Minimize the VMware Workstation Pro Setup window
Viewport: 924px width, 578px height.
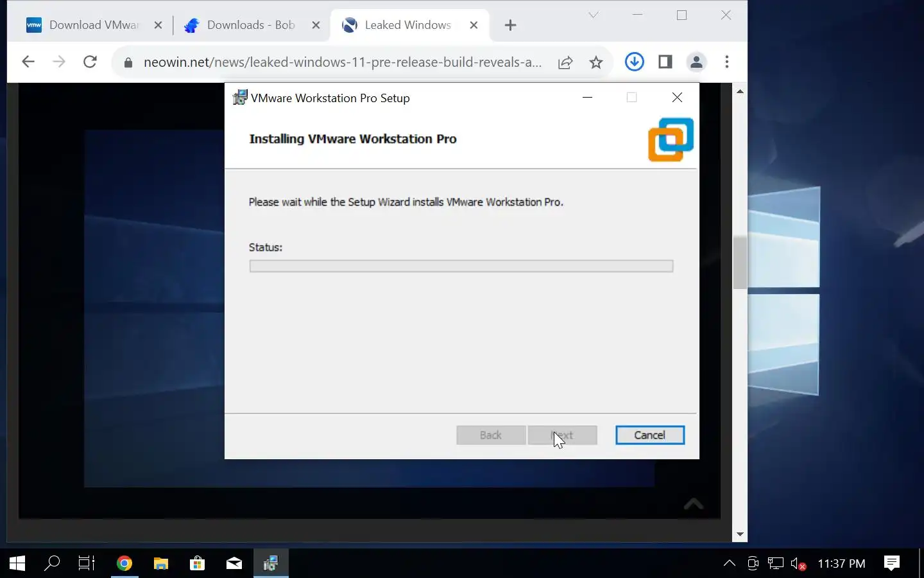(x=587, y=97)
